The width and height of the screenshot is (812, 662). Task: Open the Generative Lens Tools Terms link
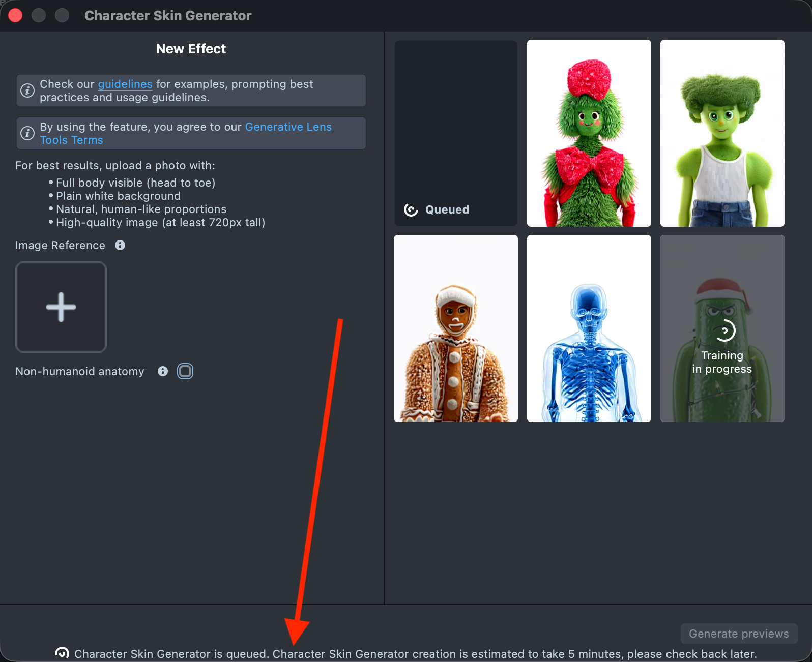click(288, 127)
